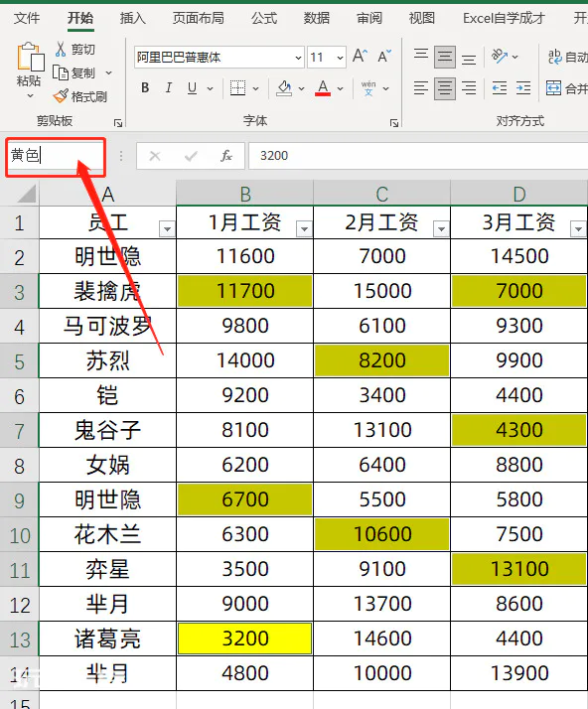Image resolution: width=588 pixels, height=709 pixels.
Task: Click the formula bar showing 3200
Action: (418, 156)
